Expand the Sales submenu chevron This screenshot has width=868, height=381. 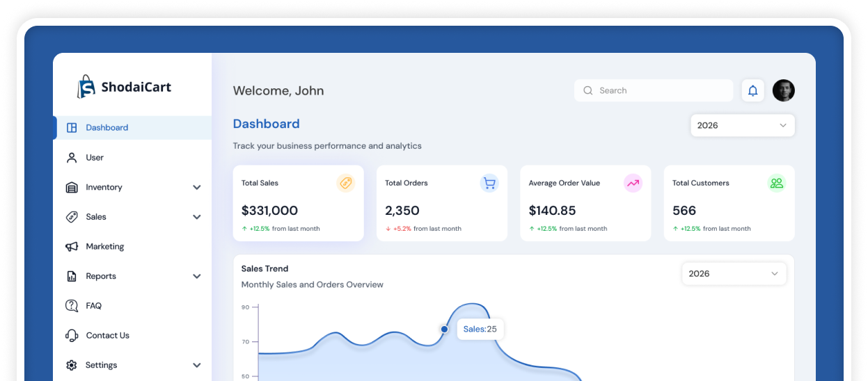(197, 217)
